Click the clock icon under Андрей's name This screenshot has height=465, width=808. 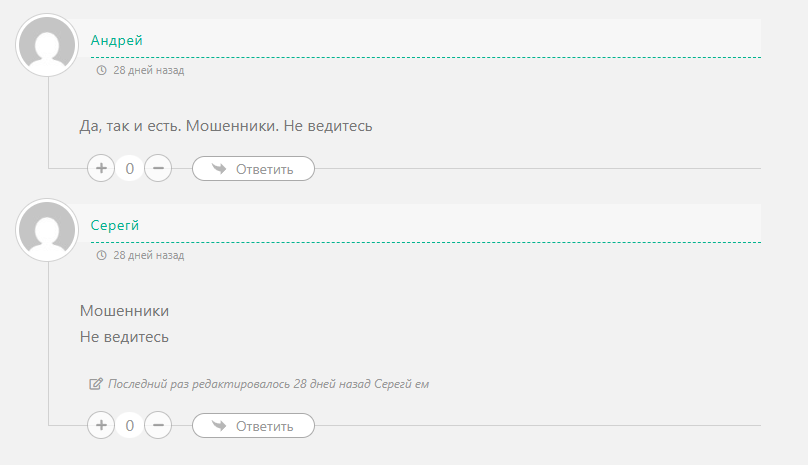tap(102, 71)
